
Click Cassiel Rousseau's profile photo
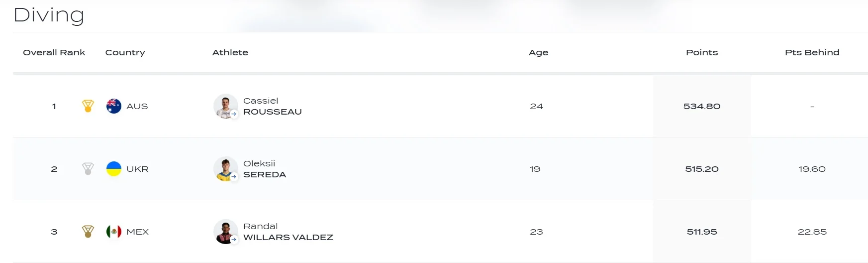tap(225, 106)
